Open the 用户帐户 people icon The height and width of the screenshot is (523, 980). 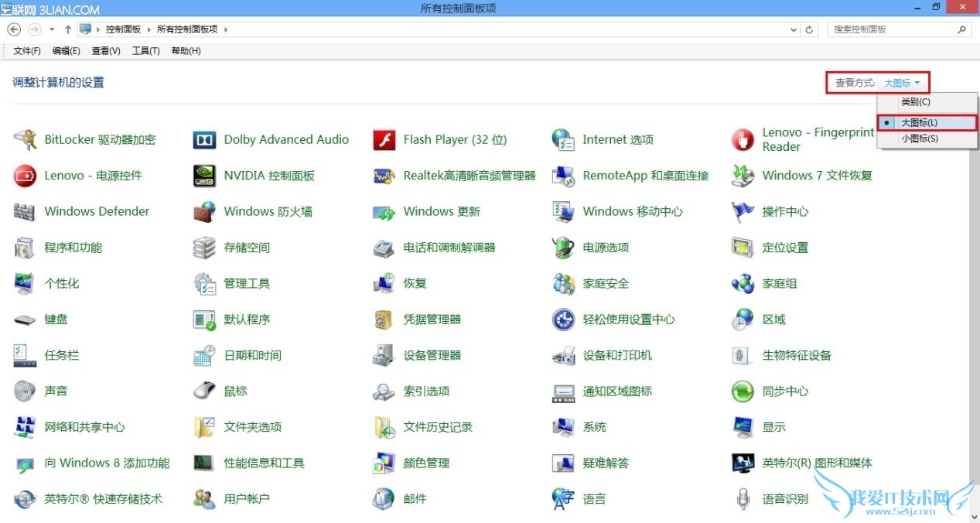pyautogui.click(x=204, y=499)
